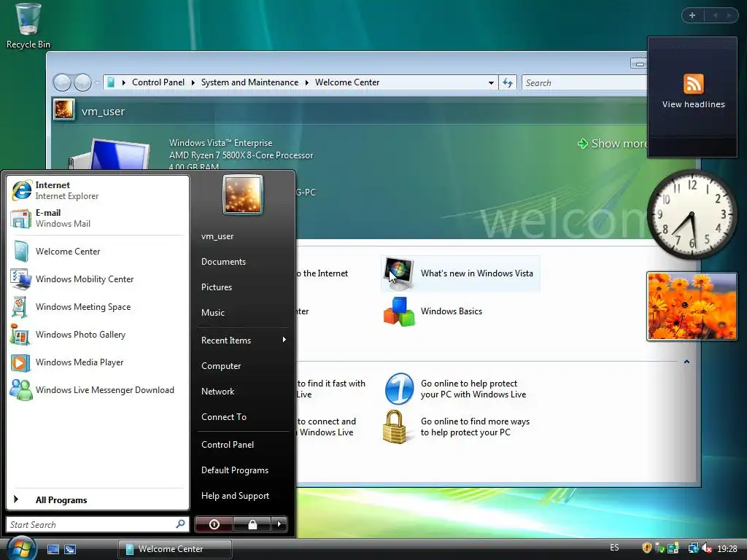Launch Windows Mobility Center
747x560 pixels.
(98, 279)
